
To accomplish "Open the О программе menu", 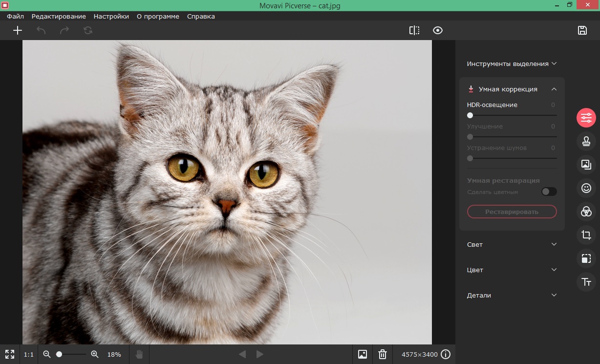I will 158,16.
